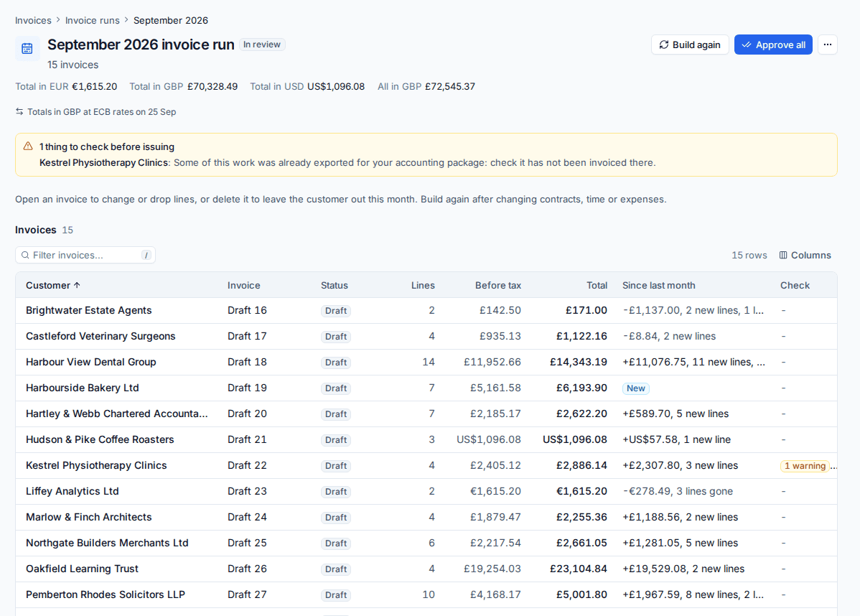
Task: Open Hartley & Webb Chartered Accountants row
Action: pos(426,414)
